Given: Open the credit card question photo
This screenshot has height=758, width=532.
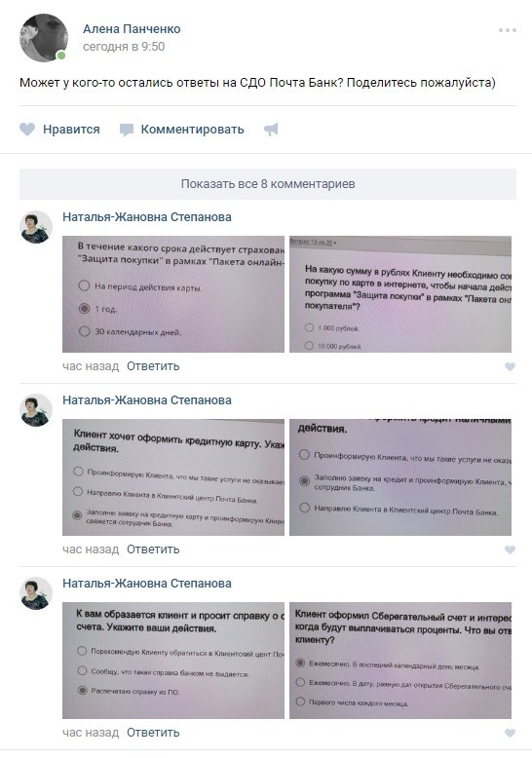Looking at the screenshot, I should coord(173,477).
